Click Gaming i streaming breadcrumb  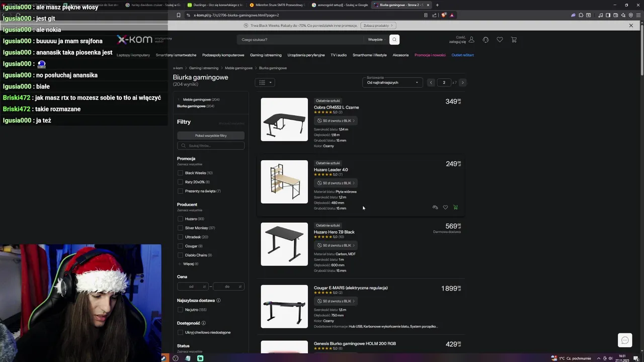tap(204, 68)
